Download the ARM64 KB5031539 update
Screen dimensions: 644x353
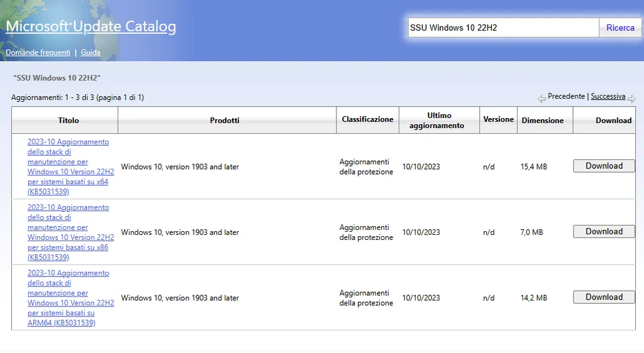(604, 297)
